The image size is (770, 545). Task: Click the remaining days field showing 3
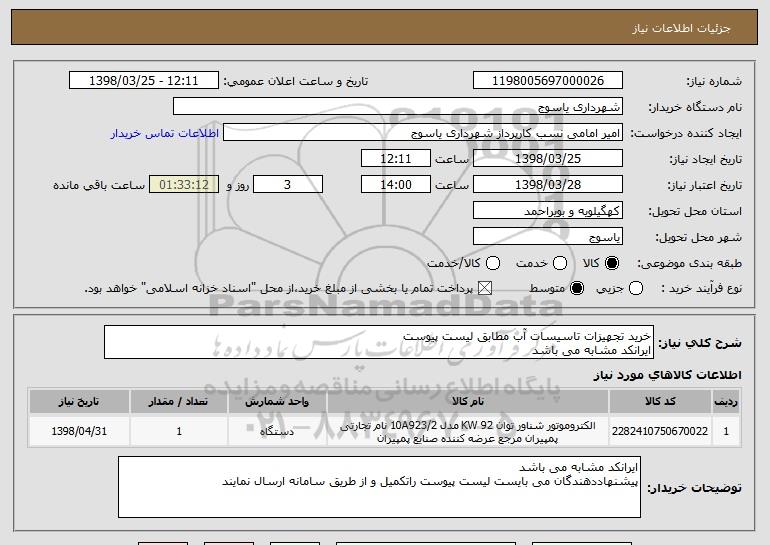pyautogui.click(x=288, y=185)
